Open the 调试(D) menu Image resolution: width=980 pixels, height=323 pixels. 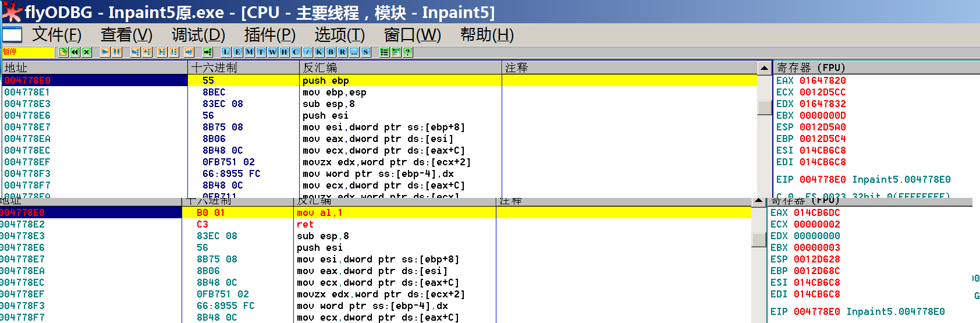coord(198,34)
